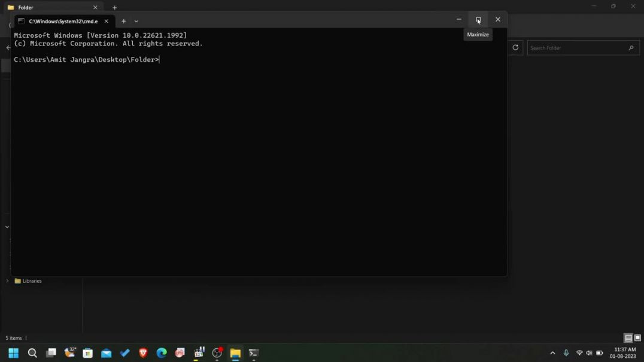The width and height of the screenshot is (644, 362).
Task: Open OBS Studio from taskbar
Action: pyautogui.click(x=217, y=353)
